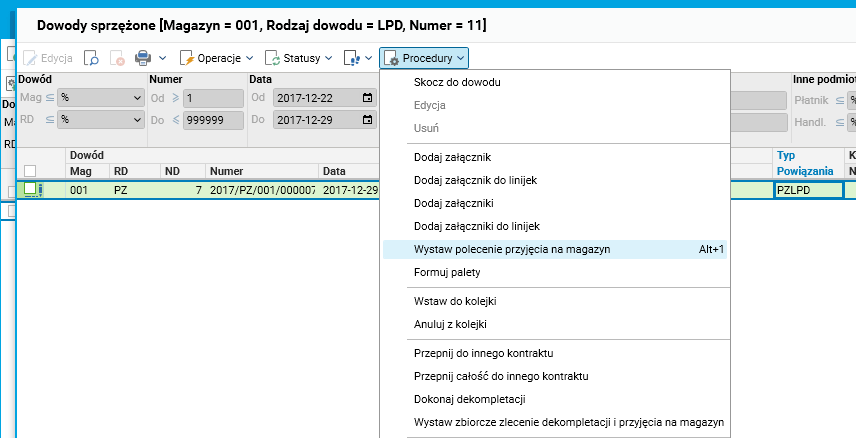Choose Wystaw polecenie przyjęcia na magazyn

555,249
